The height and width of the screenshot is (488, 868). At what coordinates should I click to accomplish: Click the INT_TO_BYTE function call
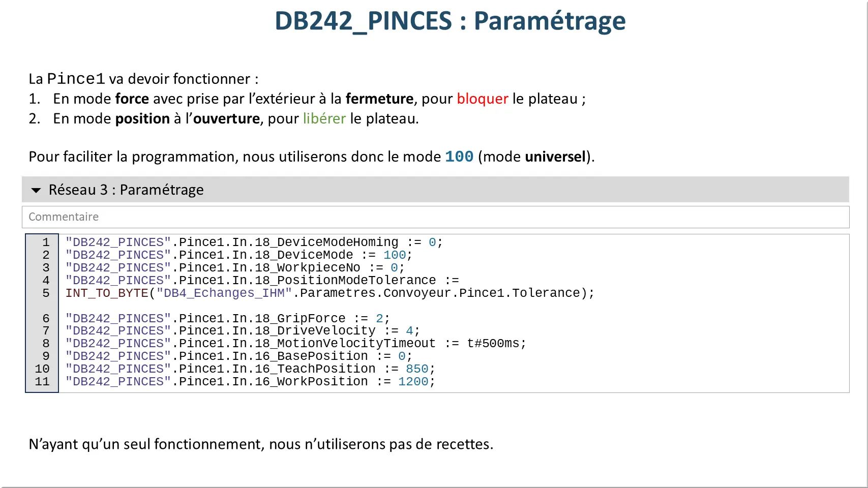click(330, 293)
